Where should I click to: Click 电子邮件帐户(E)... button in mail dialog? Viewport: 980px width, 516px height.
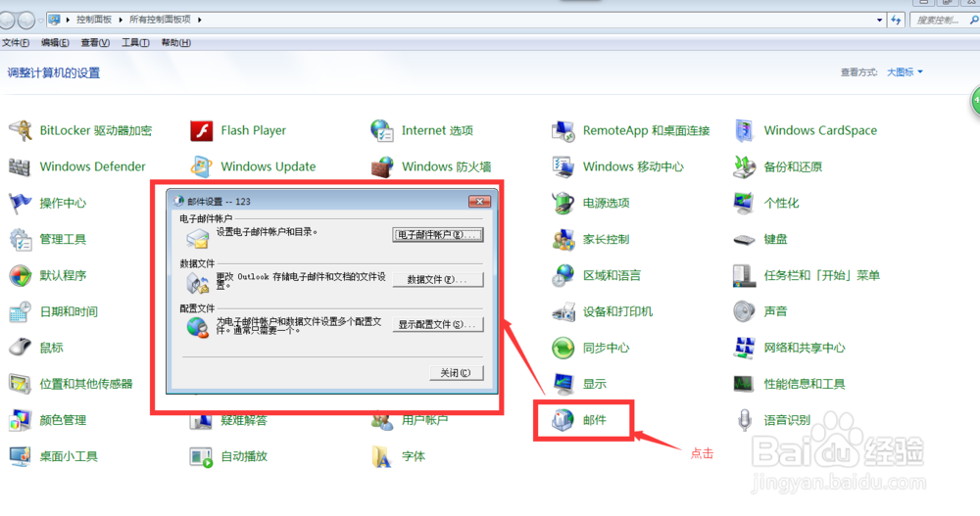click(x=437, y=235)
